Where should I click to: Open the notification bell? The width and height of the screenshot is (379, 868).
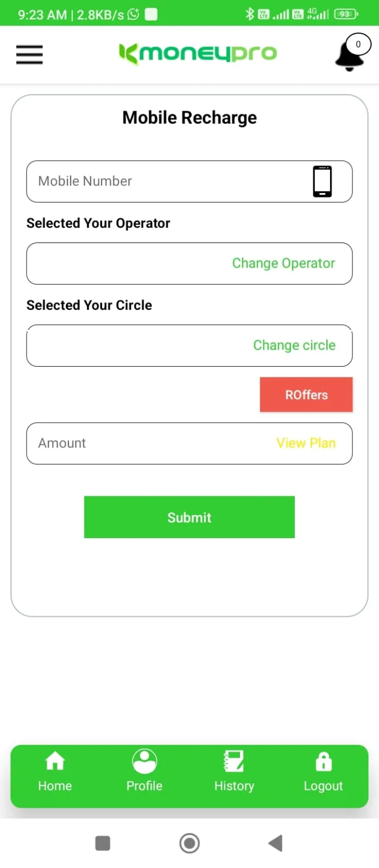click(349, 57)
